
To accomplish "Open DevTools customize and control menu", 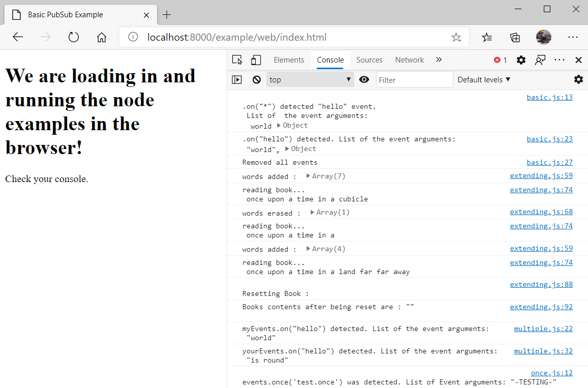I will [x=559, y=60].
